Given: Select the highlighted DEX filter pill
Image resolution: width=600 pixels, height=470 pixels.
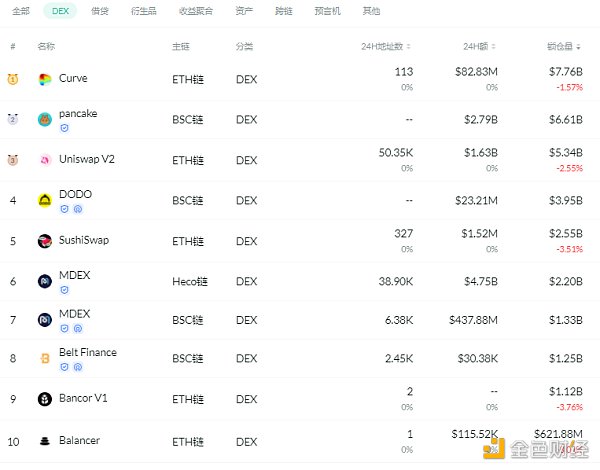Looking at the screenshot, I should (x=61, y=11).
